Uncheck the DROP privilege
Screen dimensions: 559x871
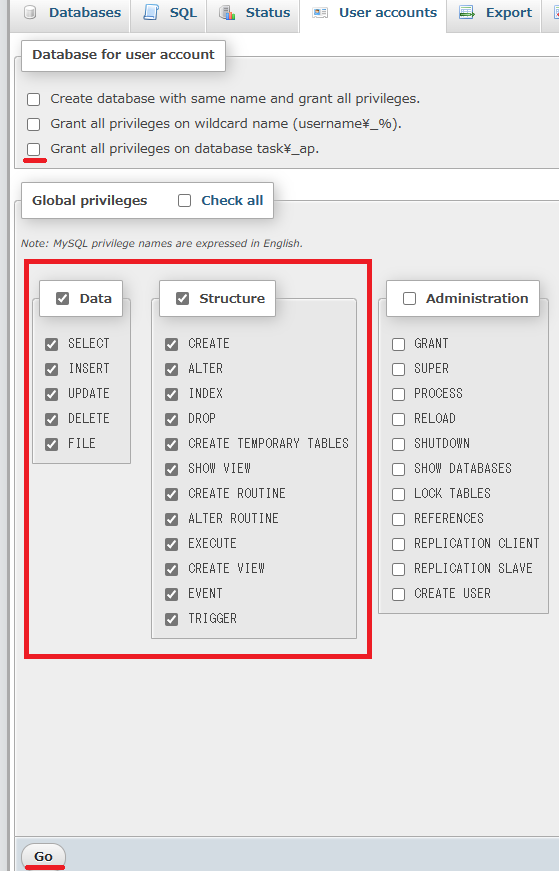point(172,419)
